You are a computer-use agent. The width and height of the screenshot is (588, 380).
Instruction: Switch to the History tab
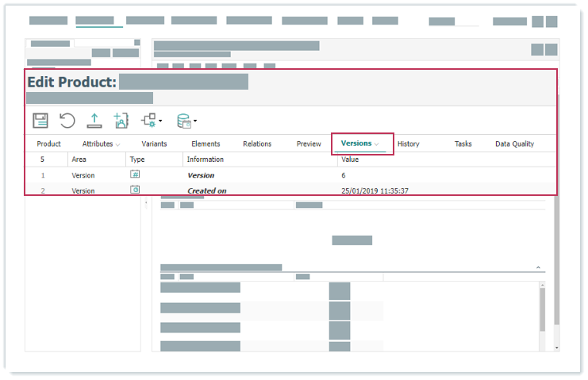click(x=409, y=144)
